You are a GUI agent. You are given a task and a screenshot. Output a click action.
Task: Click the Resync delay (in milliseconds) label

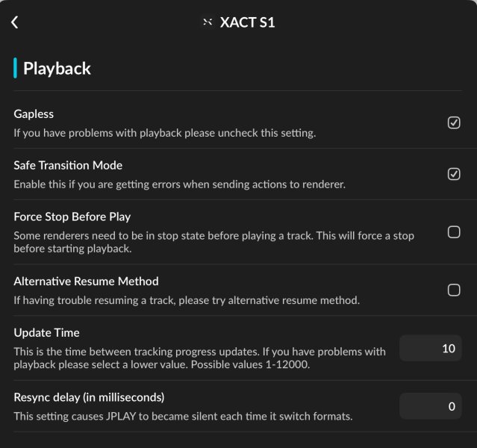(89, 397)
